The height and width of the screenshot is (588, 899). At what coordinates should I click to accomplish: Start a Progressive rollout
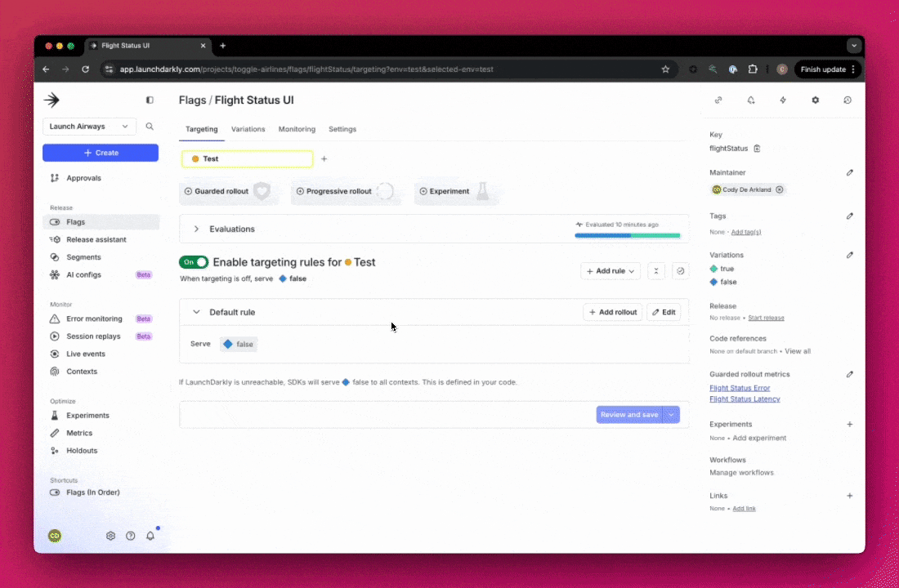345,191
